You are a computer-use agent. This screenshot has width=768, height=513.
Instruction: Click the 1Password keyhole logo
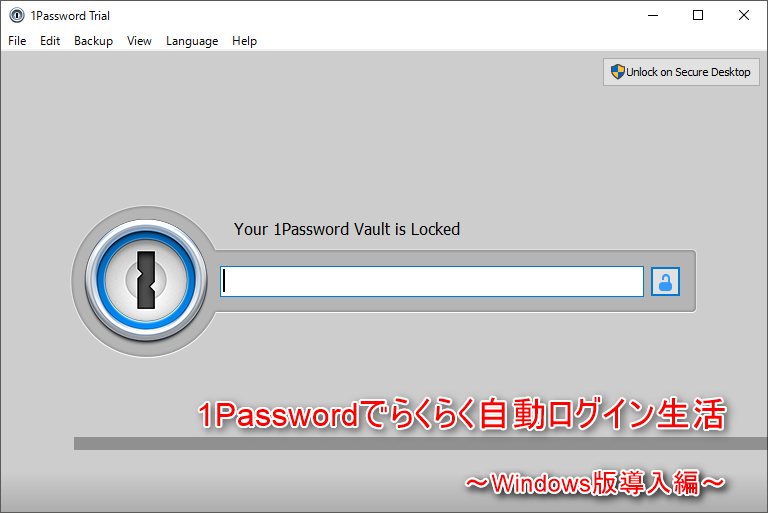(x=146, y=281)
